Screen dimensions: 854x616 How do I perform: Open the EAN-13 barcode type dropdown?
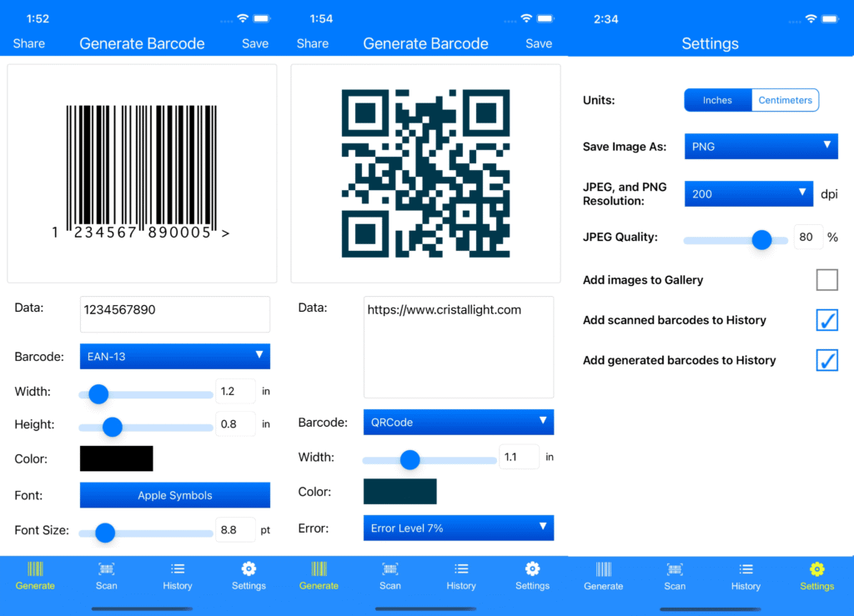click(x=174, y=356)
